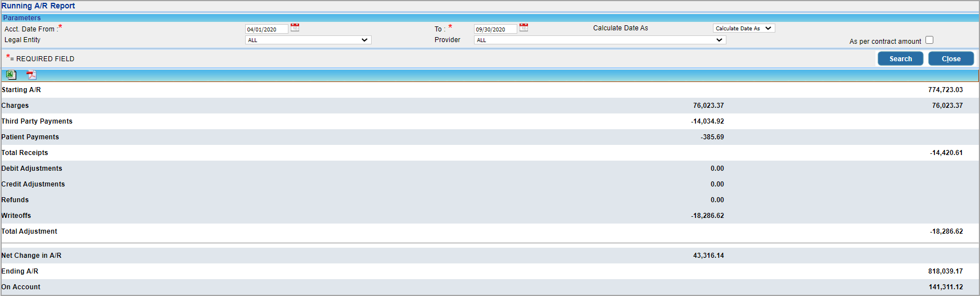
Task: Click the Close button
Action: tap(951, 58)
